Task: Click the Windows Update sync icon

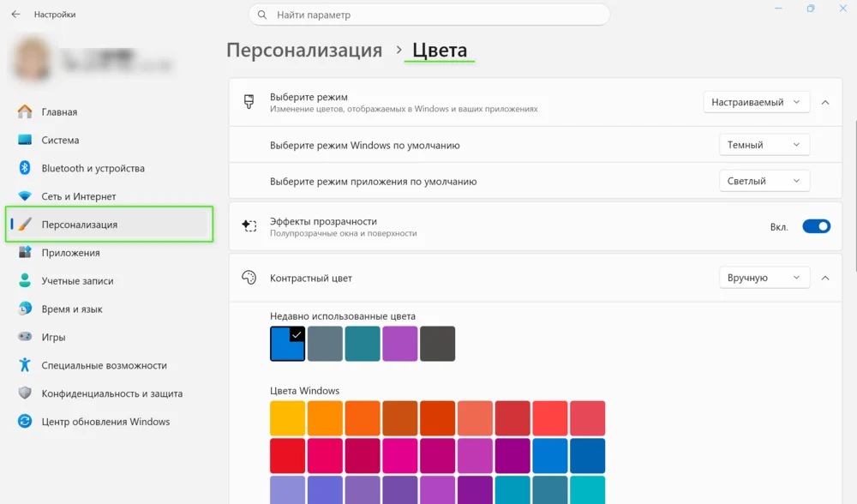Action: pos(25,421)
